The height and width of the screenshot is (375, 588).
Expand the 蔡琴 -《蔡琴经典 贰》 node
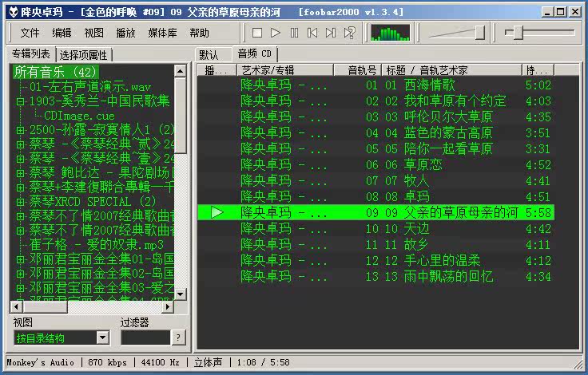[20, 144]
